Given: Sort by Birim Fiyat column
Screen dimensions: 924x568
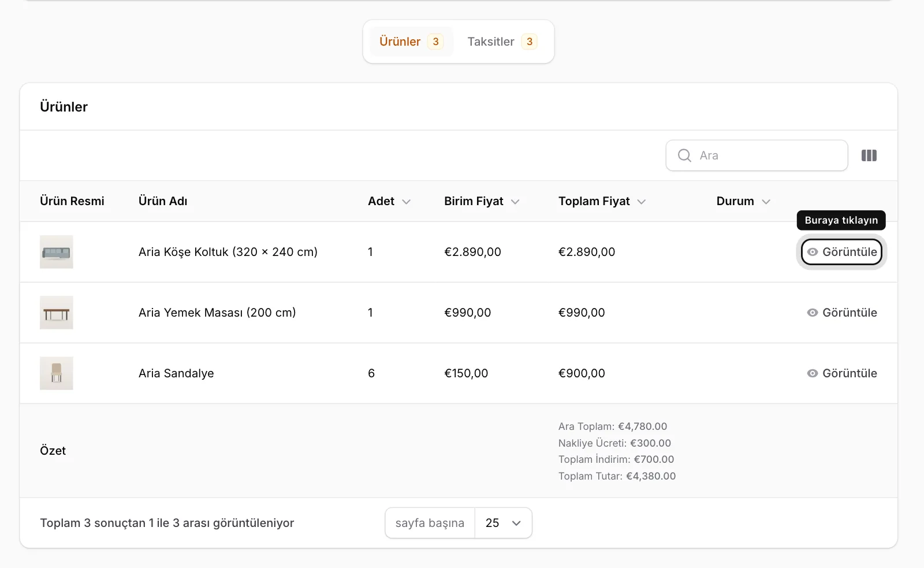Looking at the screenshot, I should point(482,201).
